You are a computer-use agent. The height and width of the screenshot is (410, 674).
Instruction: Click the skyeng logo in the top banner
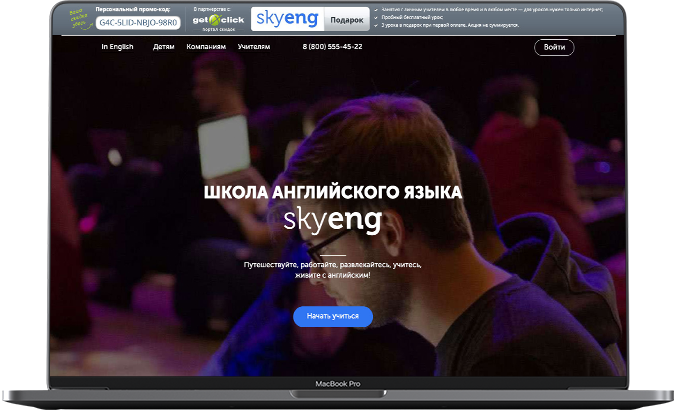(287, 19)
